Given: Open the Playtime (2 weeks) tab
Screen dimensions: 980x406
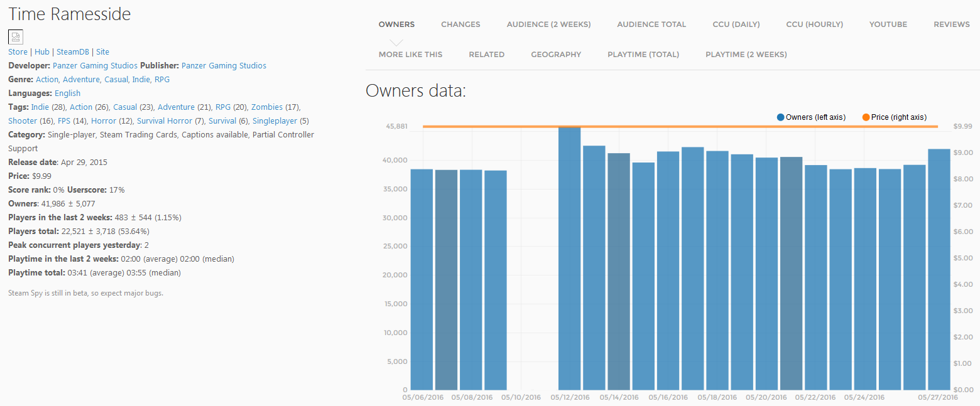Looking at the screenshot, I should click(746, 55).
